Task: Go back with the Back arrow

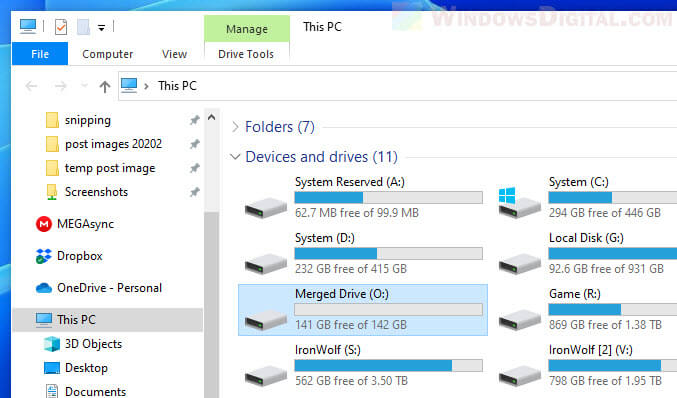Action: [31, 86]
